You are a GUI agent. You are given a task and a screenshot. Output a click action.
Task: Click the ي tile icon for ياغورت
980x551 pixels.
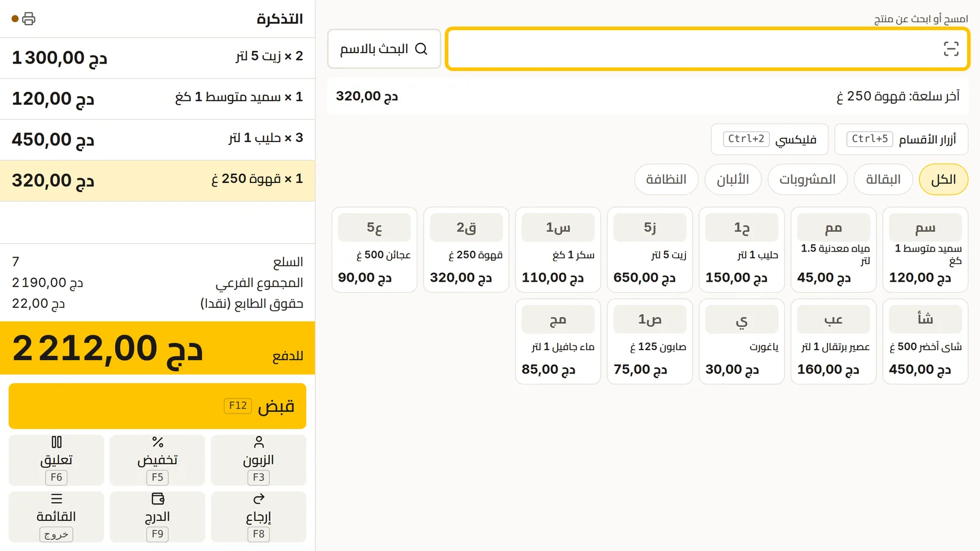[x=741, y=320]
